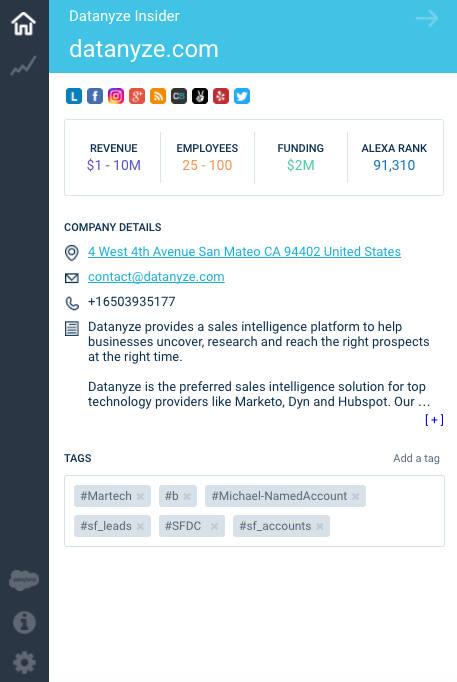Select the #b tag label

coord(172,496)
